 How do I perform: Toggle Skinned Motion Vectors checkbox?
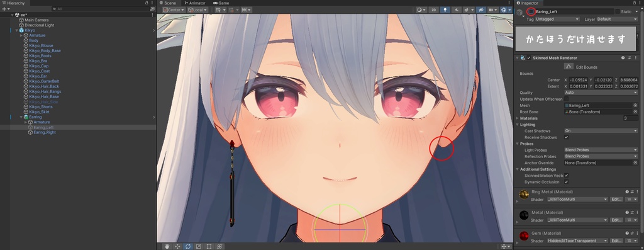tap(567, 176)
